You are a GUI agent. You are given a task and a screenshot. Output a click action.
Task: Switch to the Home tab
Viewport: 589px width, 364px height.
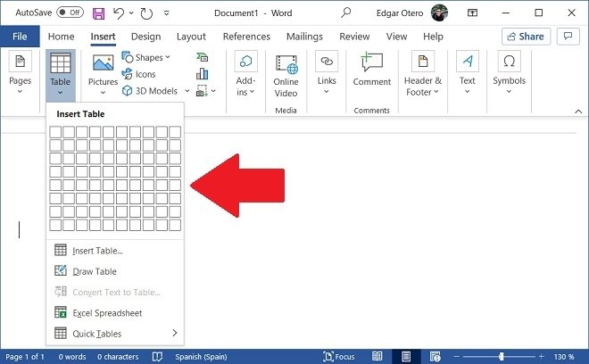pos(61,37)
